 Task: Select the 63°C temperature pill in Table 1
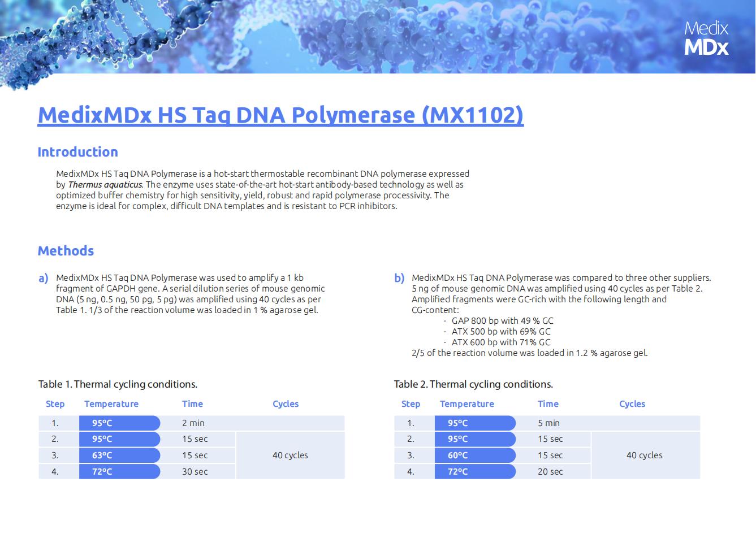(x=119, y=455)
